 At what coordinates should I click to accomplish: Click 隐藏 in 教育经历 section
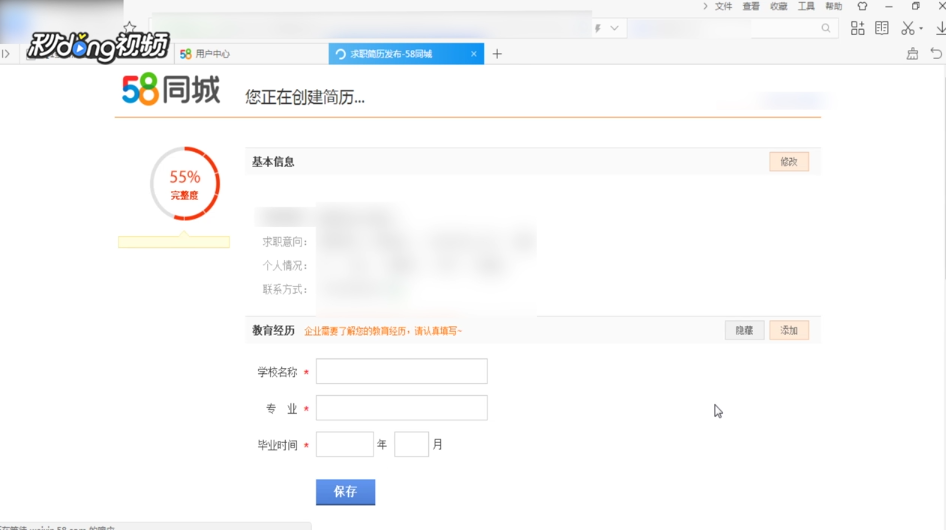tap(744, 330)
